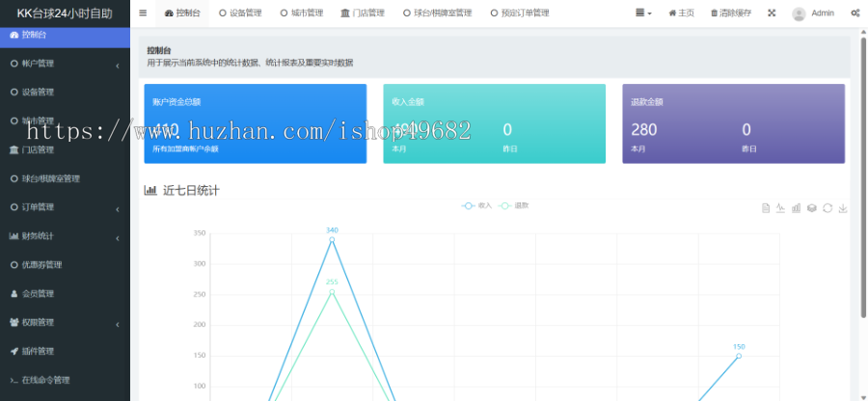This screenshot has height=401, width=868.
Task: Click the 255 refund data point
Action: [332, 292]
